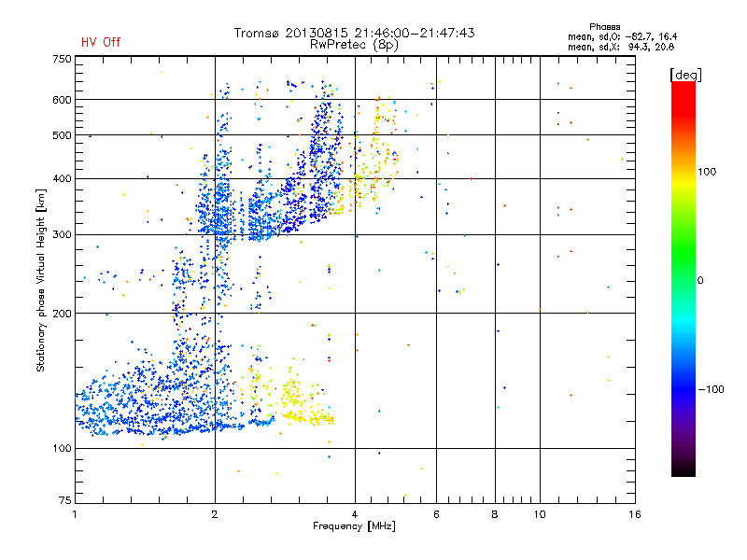Click the '[deg]' colorbar unit label

pyautogui.click(x=685, y=75)
